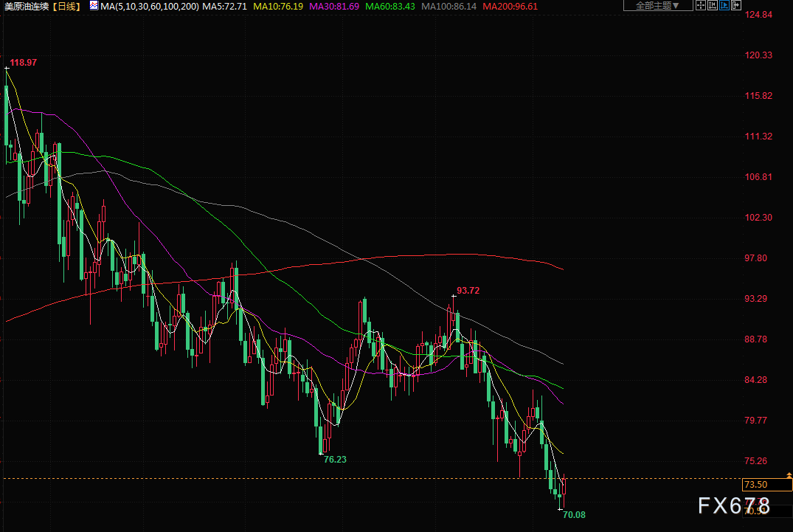
Task: Click the magenta MA30:81.69 value
Action: pos(334,7)
